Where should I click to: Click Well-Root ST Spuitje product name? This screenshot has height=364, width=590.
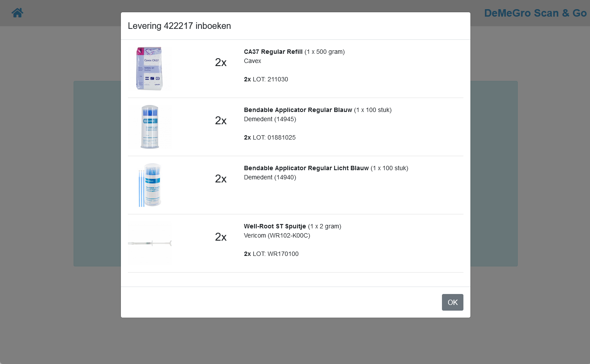point(275,226)
